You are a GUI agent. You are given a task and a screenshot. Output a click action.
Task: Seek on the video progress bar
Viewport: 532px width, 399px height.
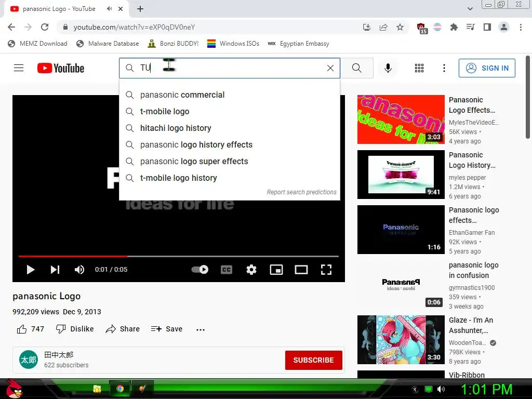(179, 256)
